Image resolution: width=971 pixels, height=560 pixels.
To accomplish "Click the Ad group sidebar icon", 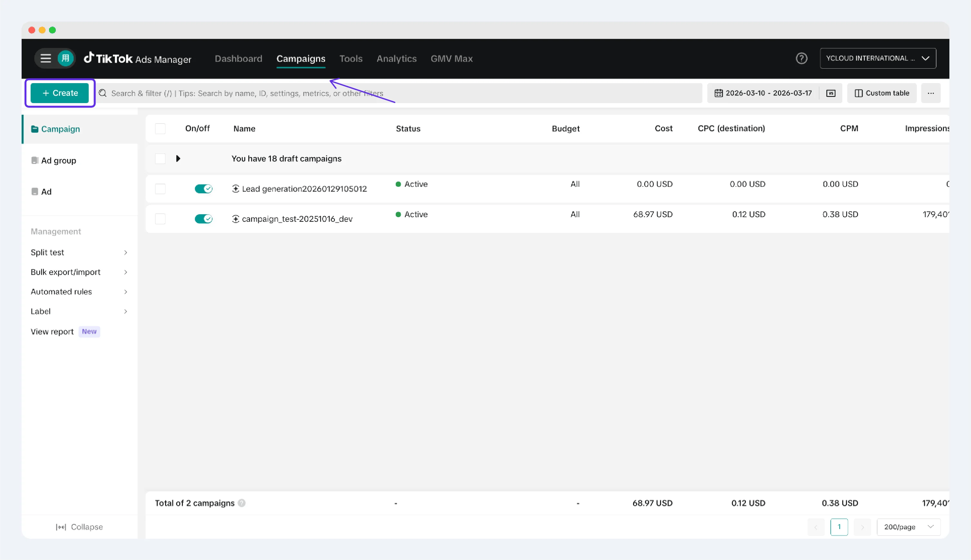I will pyautogui.click(x=35, y=160).
